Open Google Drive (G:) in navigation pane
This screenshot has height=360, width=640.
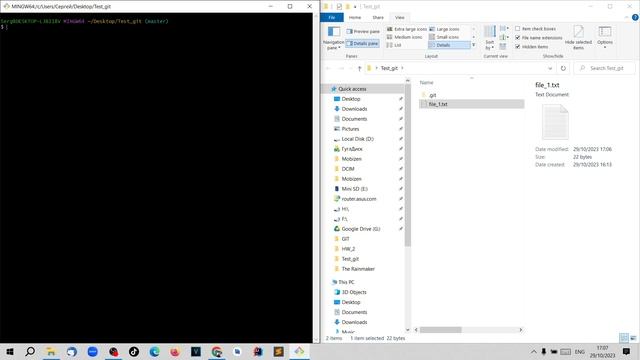pos(360,229)
